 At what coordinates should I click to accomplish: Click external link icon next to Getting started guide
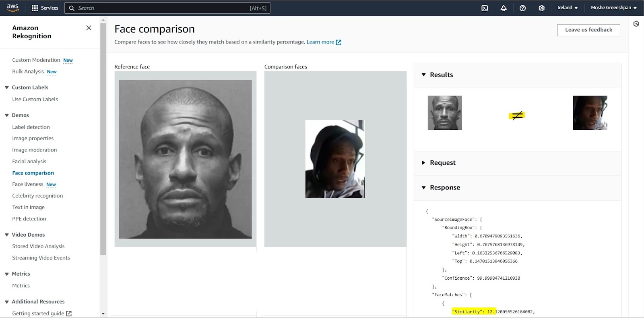[x=69, y=313]
